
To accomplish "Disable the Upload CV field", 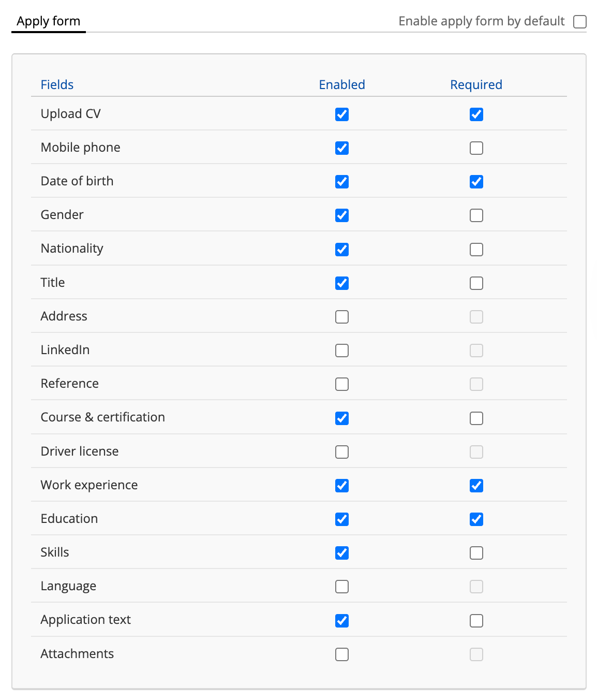I will point(342,114).
